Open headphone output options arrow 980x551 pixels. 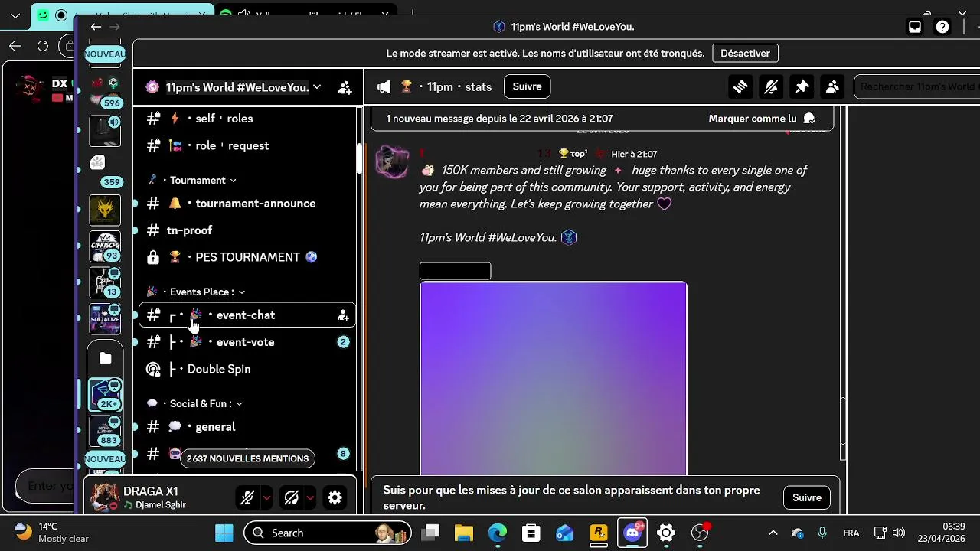[310, 497]
